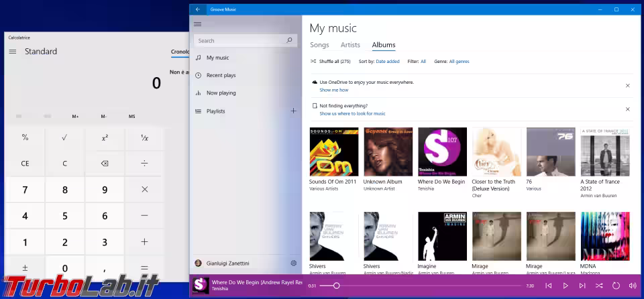Click number 3 in Calculator

(x=105, y=242)
